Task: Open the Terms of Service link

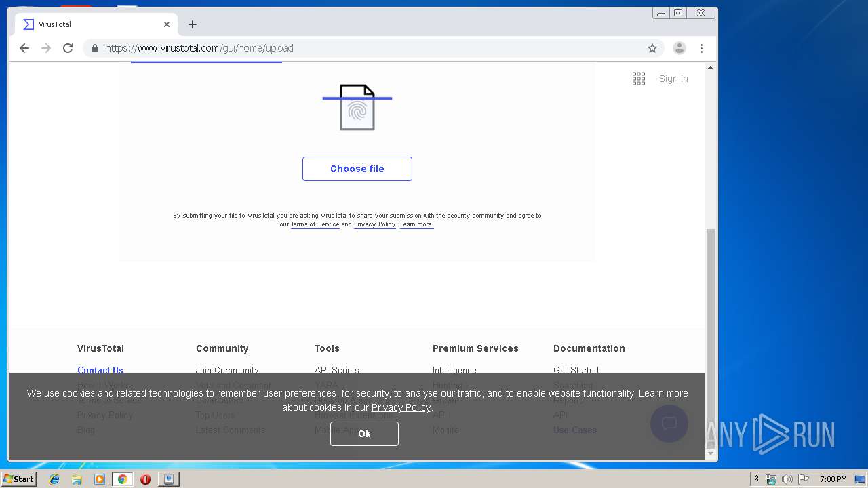Action: click(x=315, y=224)
